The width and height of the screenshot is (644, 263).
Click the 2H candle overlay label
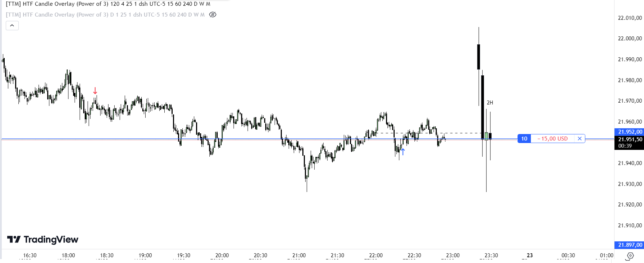click(490, 103)
